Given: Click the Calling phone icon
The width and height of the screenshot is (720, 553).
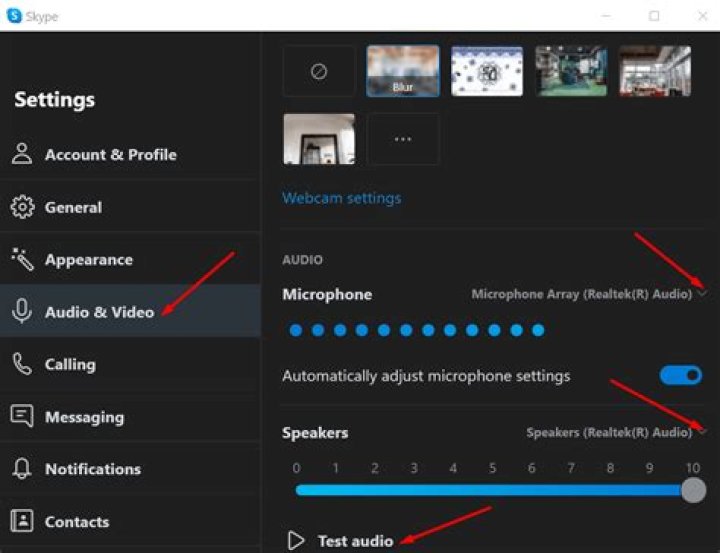Looking at the screenshot, I should [x=22, y=364].
